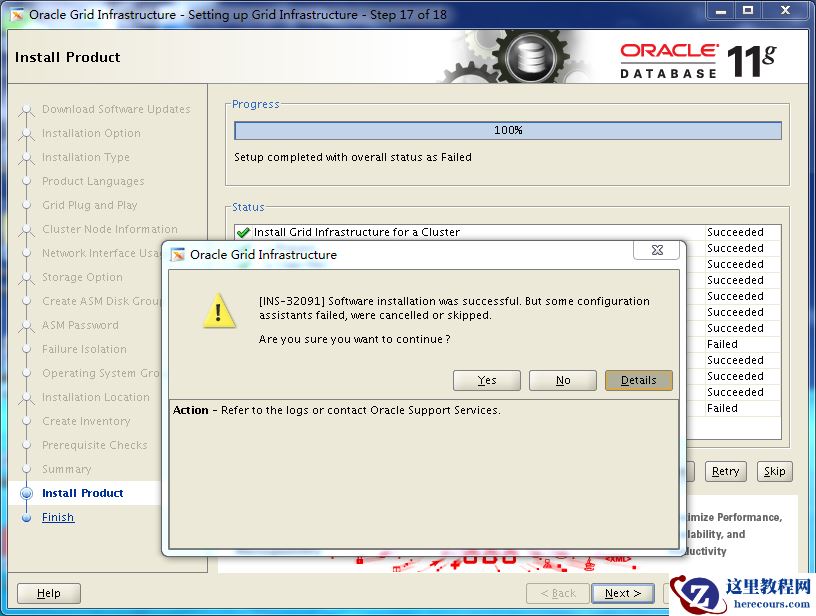Select the Install Product step
This screenshot has height=616, width=816.
pos(82,493)
